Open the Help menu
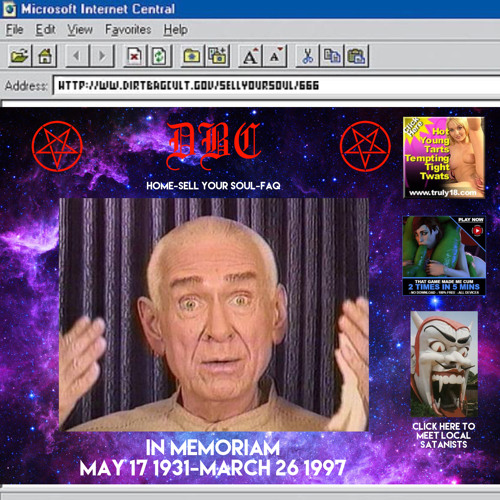 click(x=175, y=30)
